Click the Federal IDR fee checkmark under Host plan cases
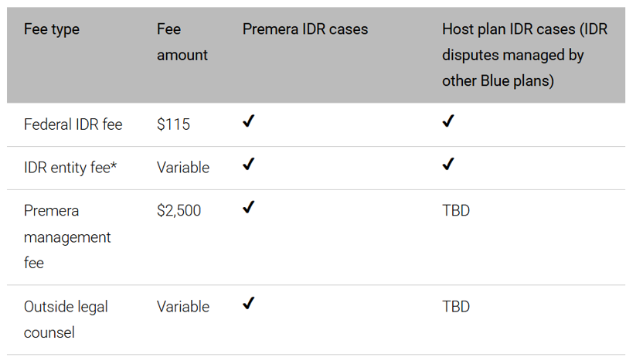Image resolution: width=626 pixels, height=364 pixels. [x=448, y=122]
